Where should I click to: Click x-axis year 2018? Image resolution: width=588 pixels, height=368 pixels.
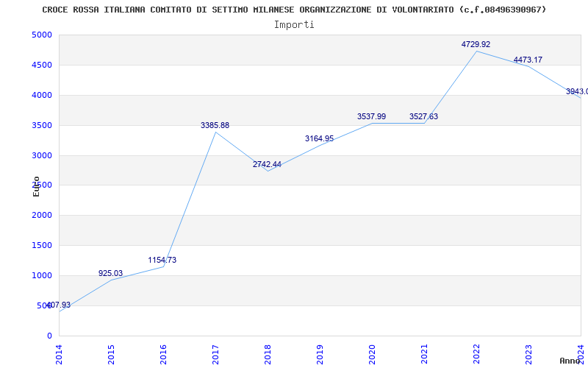click(x=268, y=355)
